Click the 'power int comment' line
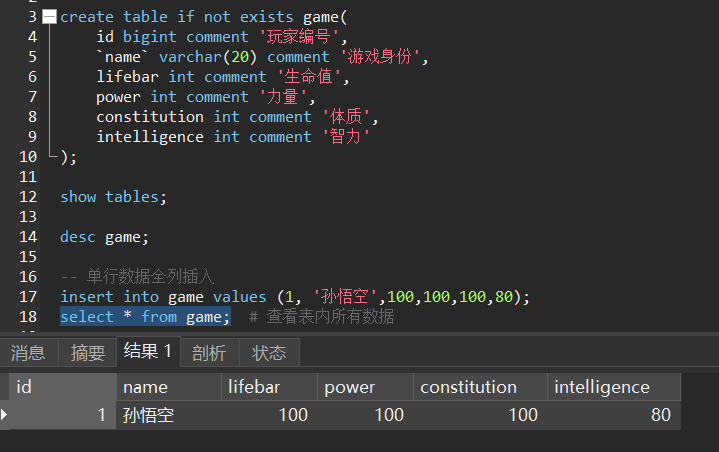Screen dimensions: 719x452 click(x=205, y=97)
